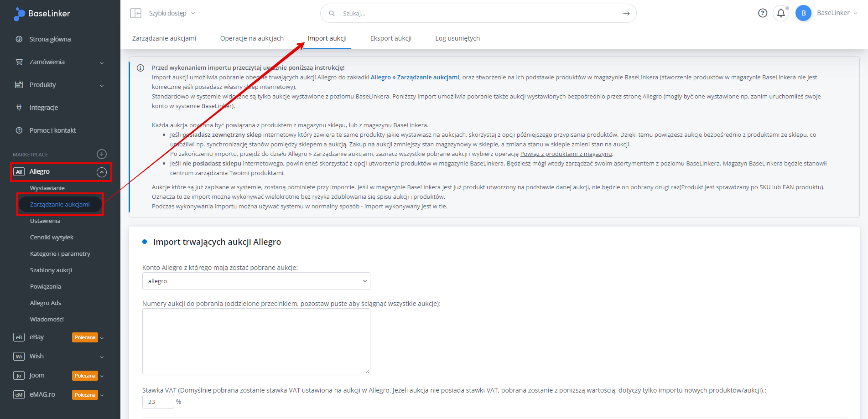Open Cenniki wysyłek submenu item
Image resolution: width=868 pixels, height=419 pixels.
[x=52, y=237]
